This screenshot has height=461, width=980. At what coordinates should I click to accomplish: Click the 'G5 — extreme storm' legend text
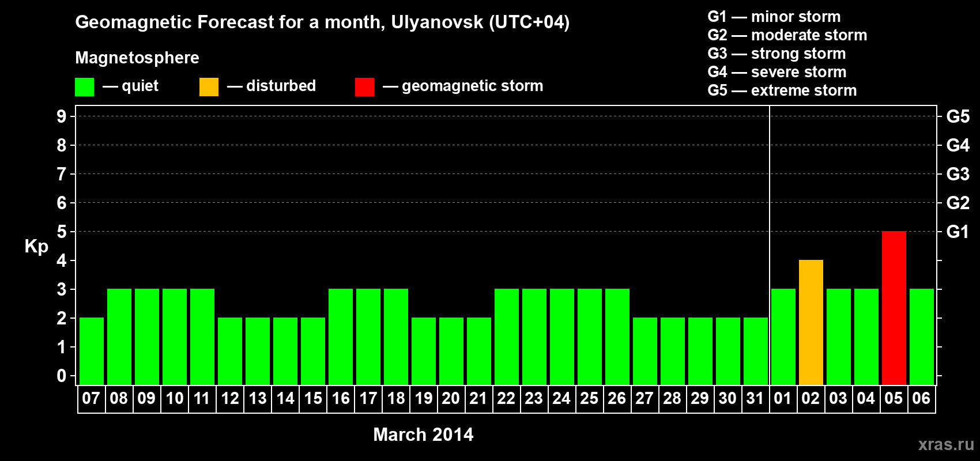coord(782,90)
